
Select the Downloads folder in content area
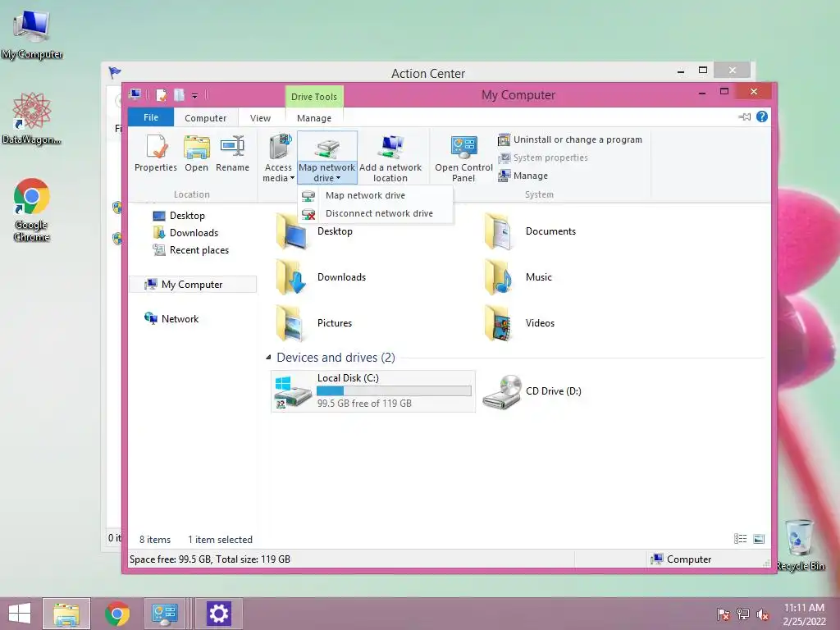click(322, 277)
